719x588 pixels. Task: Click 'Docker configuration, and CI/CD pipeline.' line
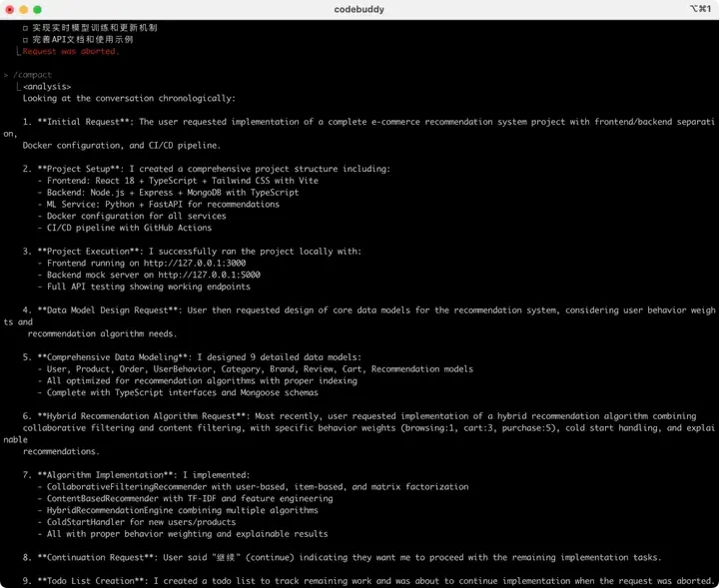point(122,146)
